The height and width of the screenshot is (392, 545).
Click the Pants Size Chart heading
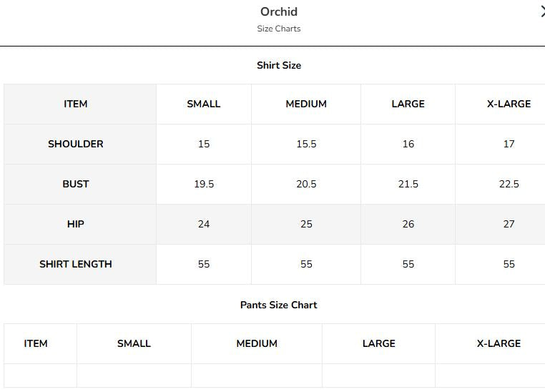[x=279, y=305]
